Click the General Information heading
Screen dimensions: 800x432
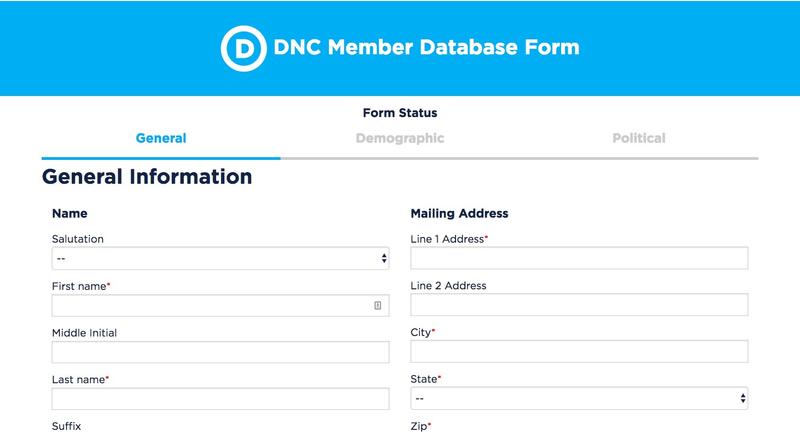pos(147,177)
